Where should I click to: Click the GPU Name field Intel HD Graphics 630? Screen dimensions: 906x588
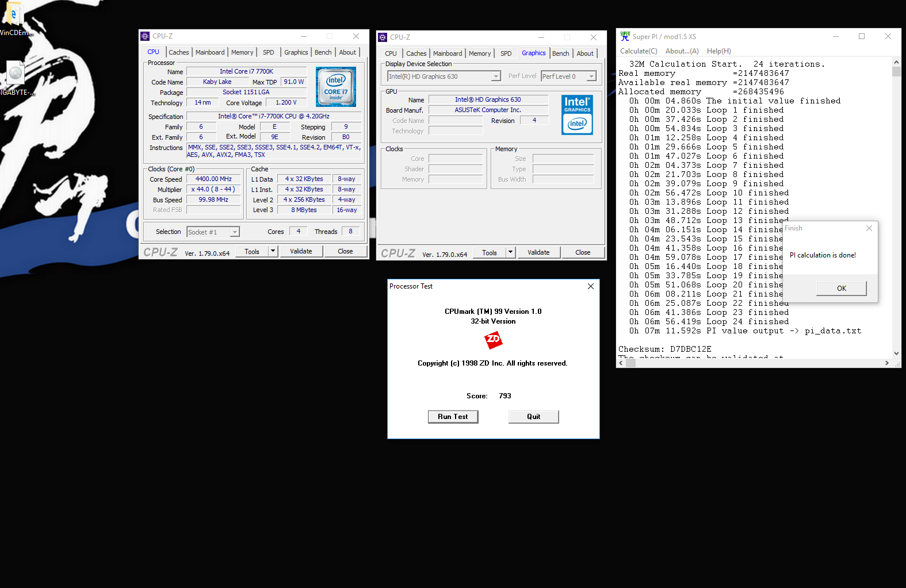[x=488, y=99]
